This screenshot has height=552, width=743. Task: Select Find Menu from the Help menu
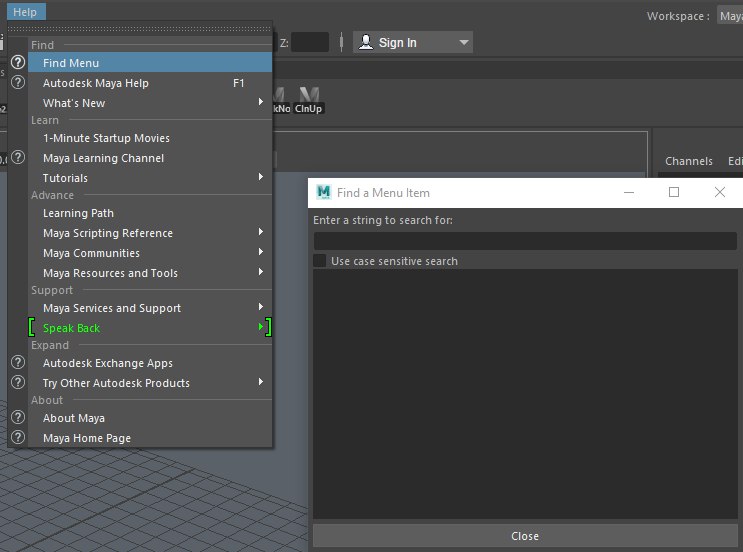(x=150, y=63)
